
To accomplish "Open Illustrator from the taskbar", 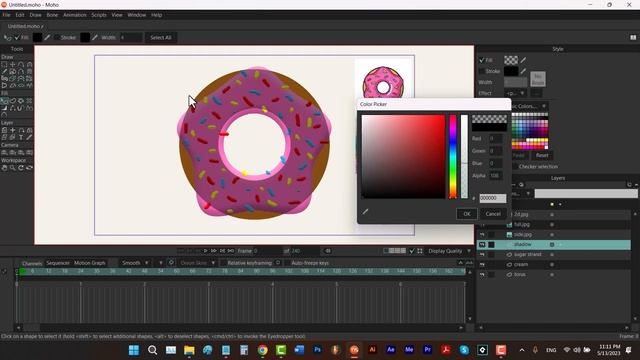I will click(372, 350).
